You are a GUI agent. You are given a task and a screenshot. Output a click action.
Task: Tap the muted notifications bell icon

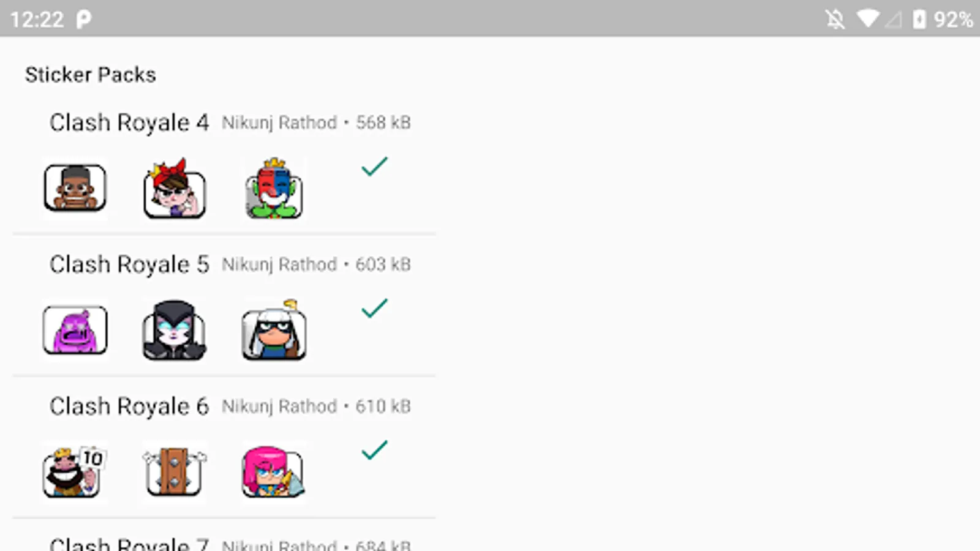(x=834, y=19)
